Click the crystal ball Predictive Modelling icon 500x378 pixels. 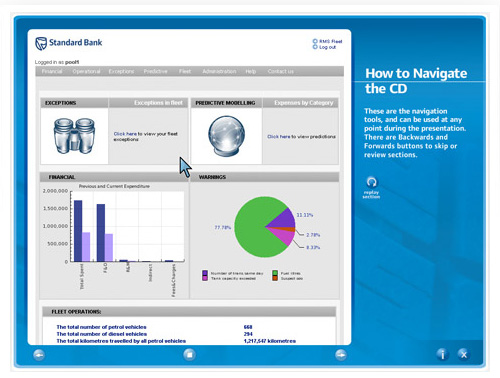pos(227,136)
